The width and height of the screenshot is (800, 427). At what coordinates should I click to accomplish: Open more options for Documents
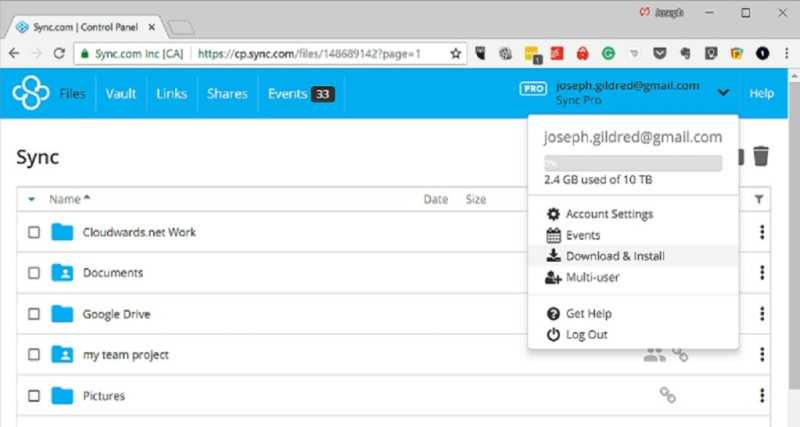[762, 273]
